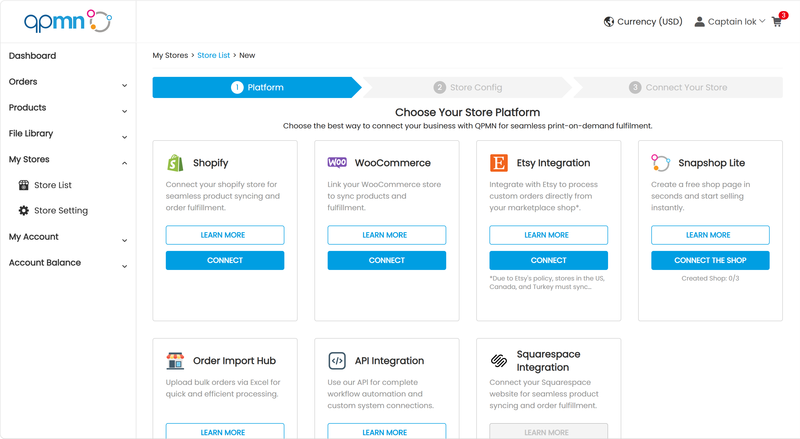This screenshot has width=800, height=439.
Task: Click the API Integration code icon
Action: point(337,361)
